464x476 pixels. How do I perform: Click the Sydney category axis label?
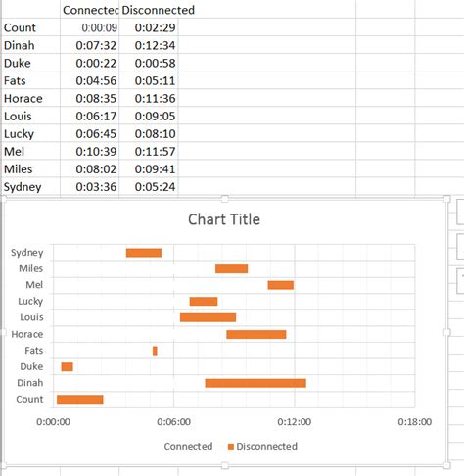point(26,253)
